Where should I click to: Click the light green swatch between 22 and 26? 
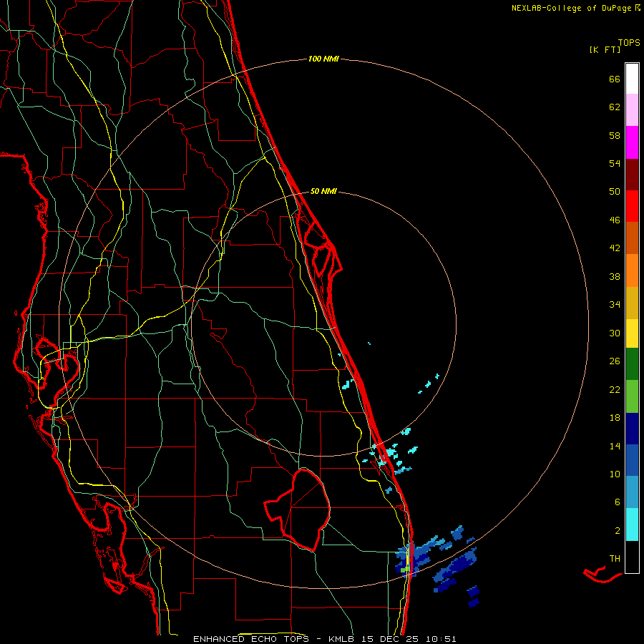632,396
